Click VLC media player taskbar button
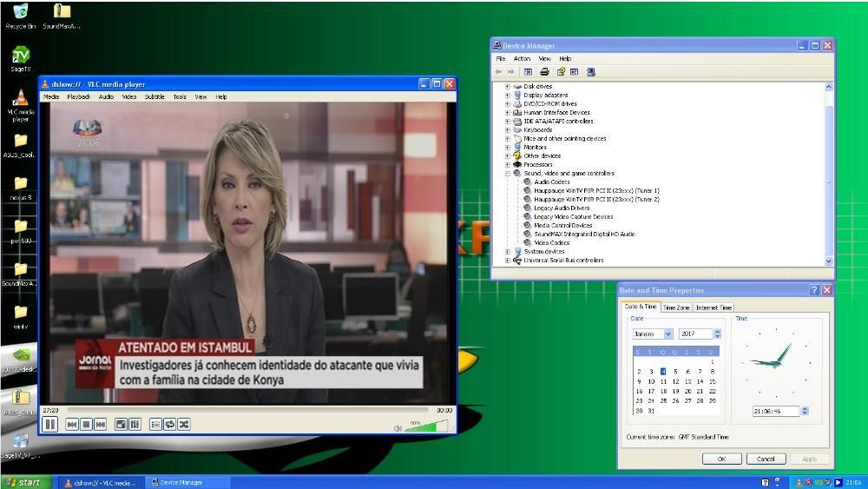 [102, 483]
